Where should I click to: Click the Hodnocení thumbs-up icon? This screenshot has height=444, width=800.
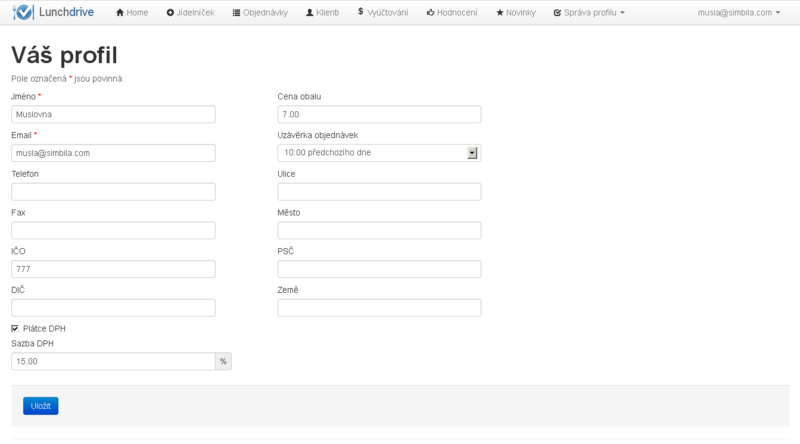point(430,13)
